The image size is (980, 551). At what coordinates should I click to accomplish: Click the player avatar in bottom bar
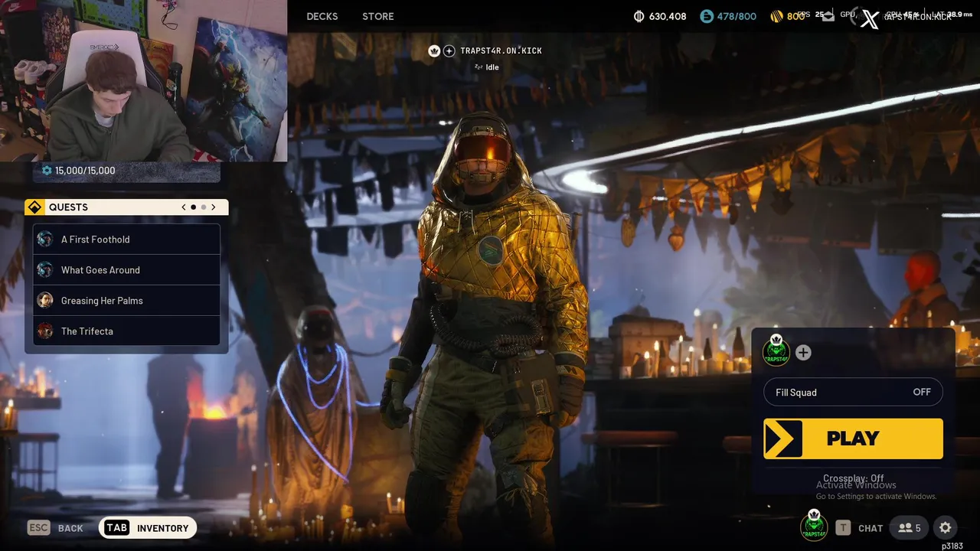(814, 526)
